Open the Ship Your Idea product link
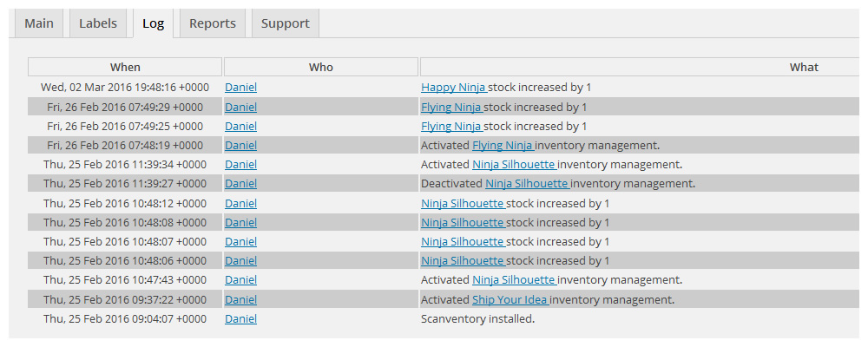The height and width of the screenshot is (347, 868). point(510,300)
